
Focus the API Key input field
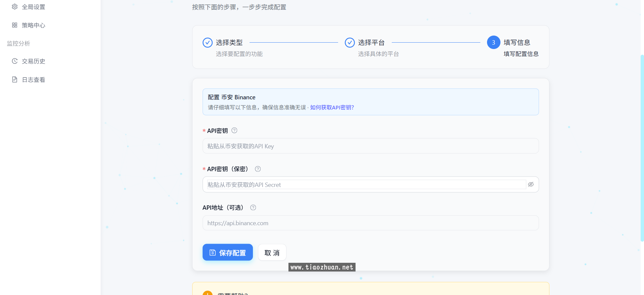click(x=370, y=146)
